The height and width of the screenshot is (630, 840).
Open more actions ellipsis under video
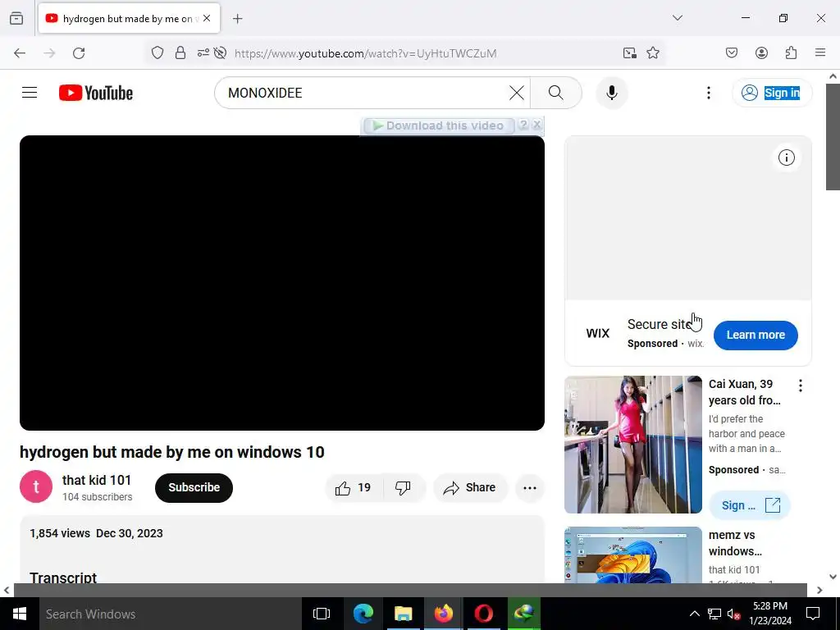[530, 487]
